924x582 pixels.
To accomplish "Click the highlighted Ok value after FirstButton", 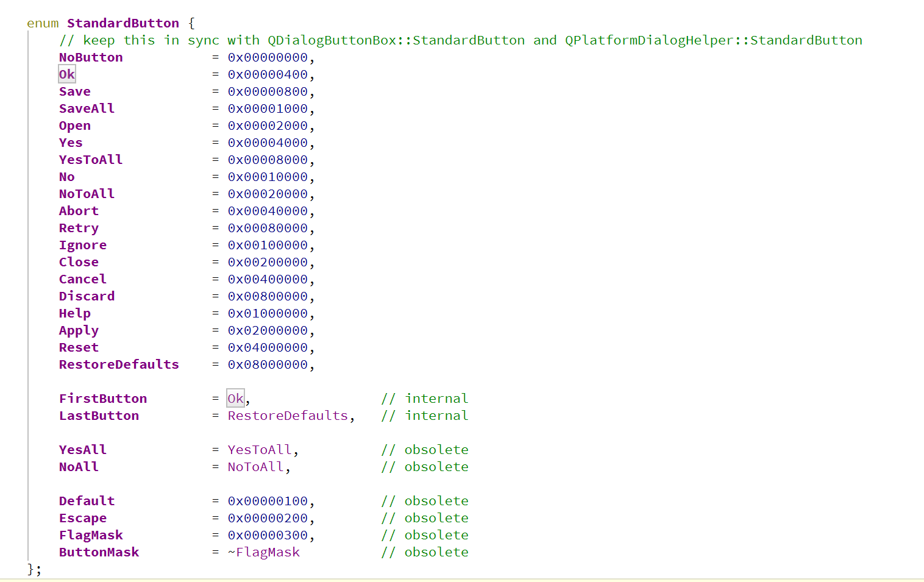I will [x=235, y=399].
